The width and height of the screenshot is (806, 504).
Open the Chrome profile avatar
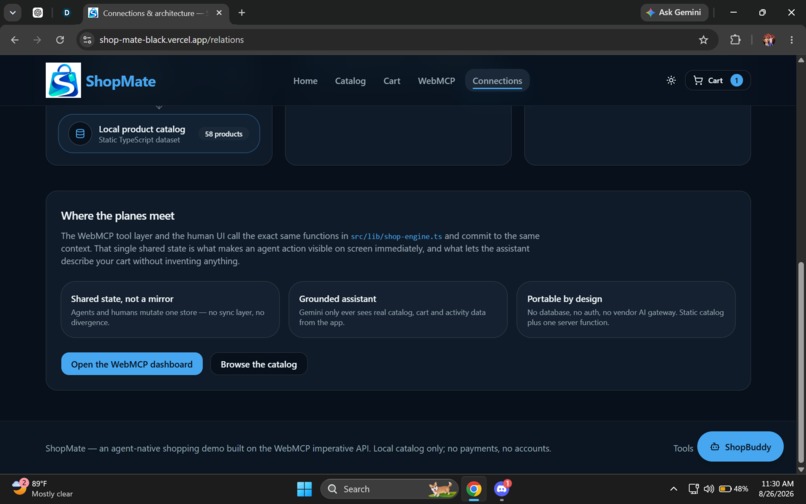(x=768, y=40)
